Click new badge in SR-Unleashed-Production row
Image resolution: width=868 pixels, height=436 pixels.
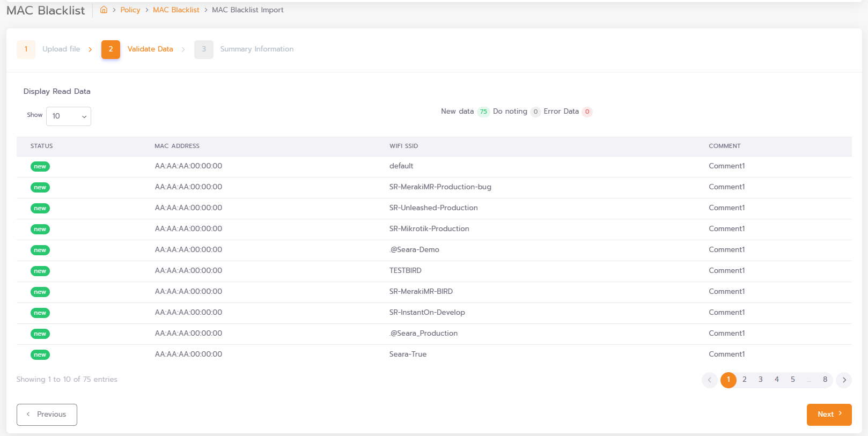40,208
